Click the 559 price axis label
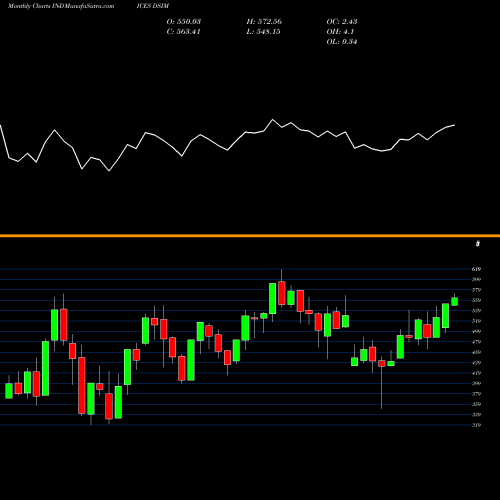Viewport: 500px width, 500px height. [476, 300]
